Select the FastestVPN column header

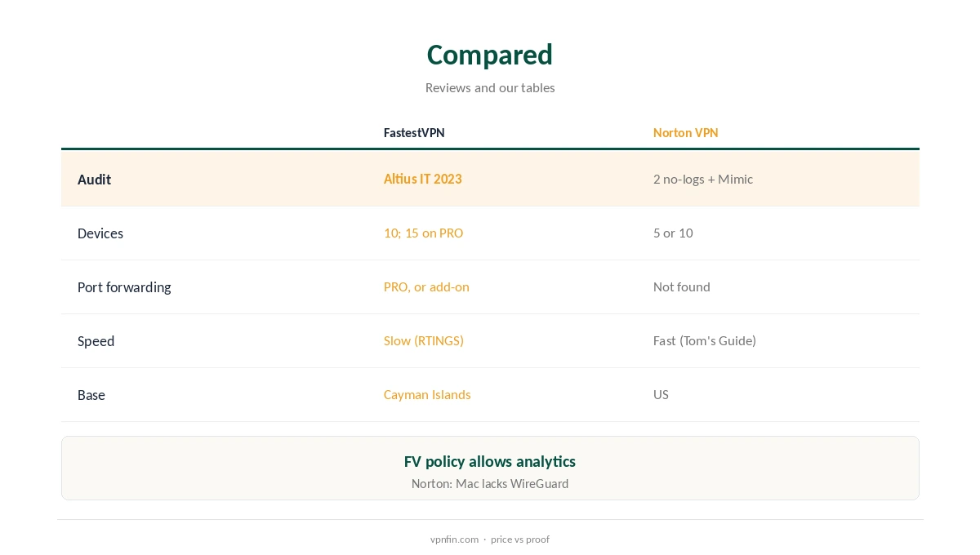pos(414,132)
